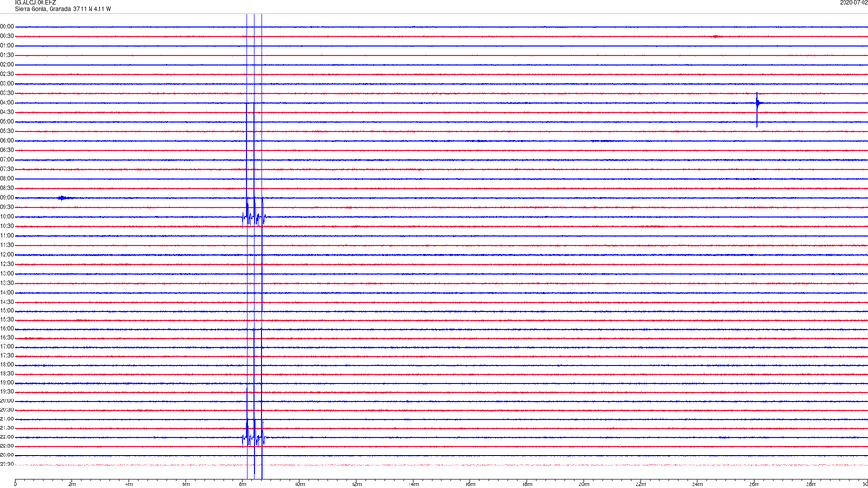Select the 22:00 trace time label
This screenshot has height=488, width=868.
pos(7,437)
